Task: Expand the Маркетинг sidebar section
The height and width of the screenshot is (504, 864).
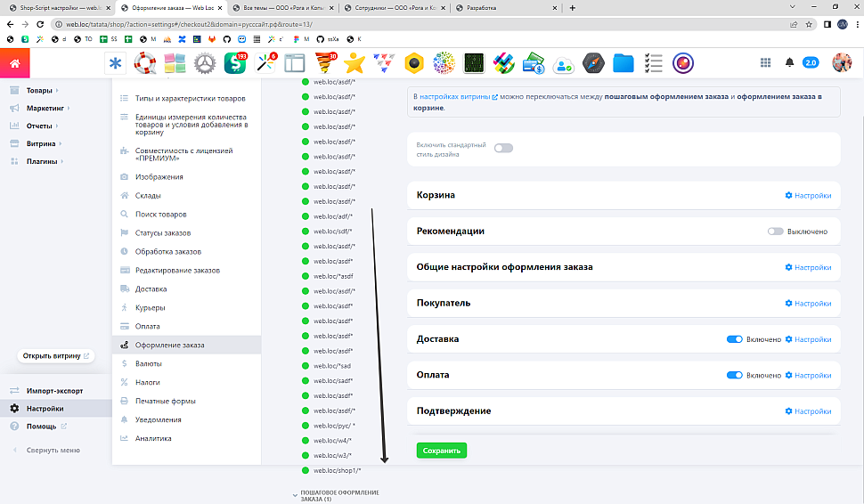Action: coord(48,109)
